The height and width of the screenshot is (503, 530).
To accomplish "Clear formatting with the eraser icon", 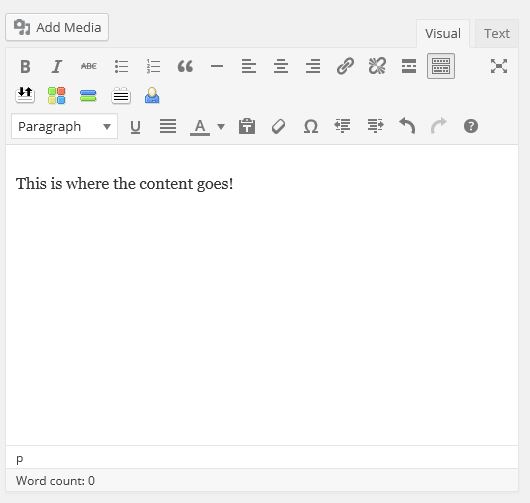I will click(279, 127).
